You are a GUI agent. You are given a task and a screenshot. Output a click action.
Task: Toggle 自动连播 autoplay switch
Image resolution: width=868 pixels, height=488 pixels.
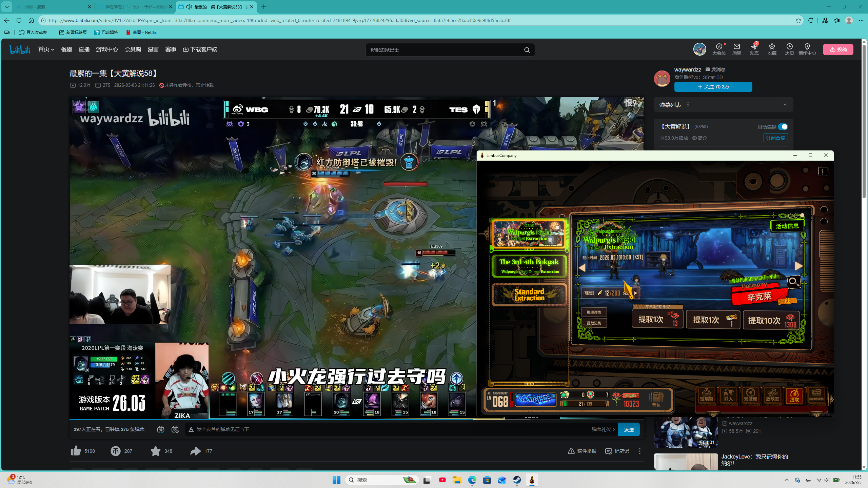point(783,127)
